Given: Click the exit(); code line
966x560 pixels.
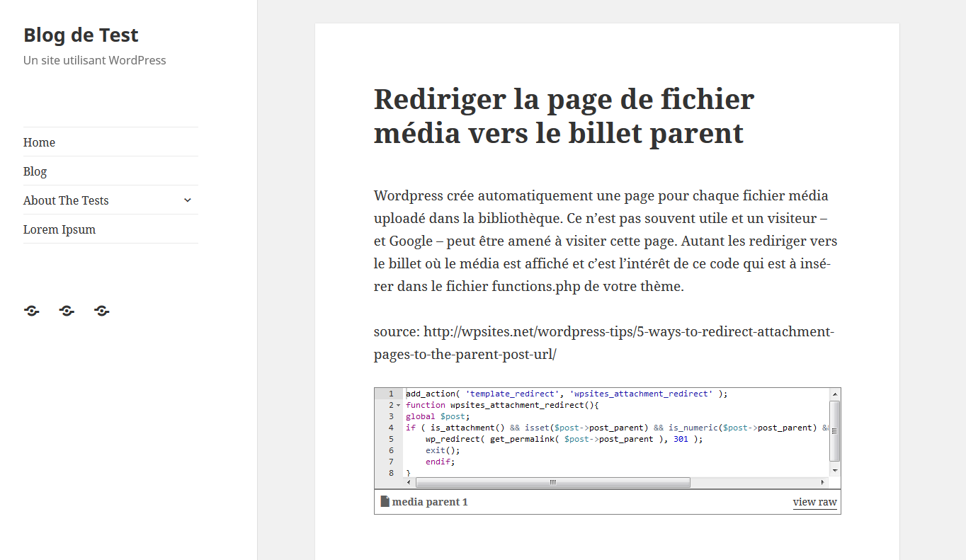Looking at the screenshot, I should point(443,450).
